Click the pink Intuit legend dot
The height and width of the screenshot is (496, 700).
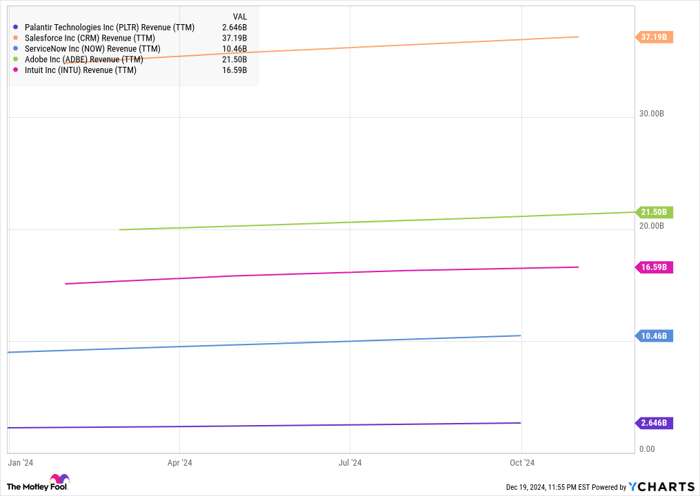16,70
